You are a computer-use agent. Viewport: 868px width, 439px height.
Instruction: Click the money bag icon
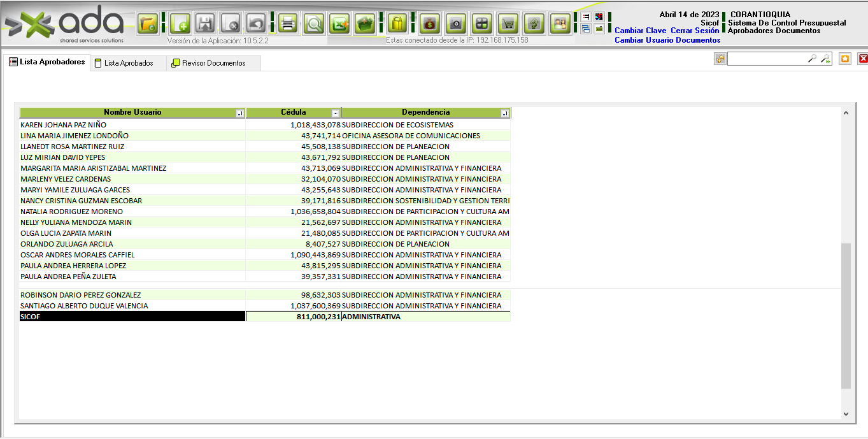(430, 24)
